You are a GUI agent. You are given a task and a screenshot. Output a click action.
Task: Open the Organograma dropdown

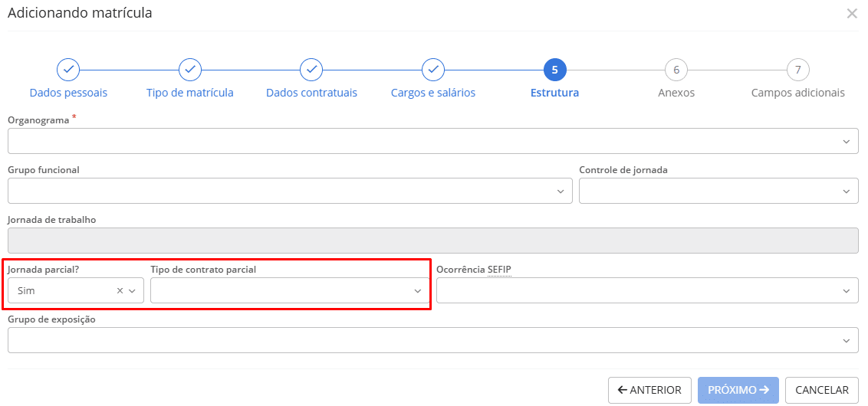point(432,141)
